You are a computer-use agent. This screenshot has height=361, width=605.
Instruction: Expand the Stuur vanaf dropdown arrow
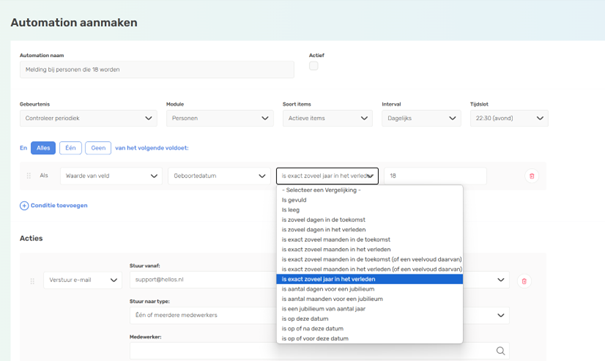pos(500,280)
